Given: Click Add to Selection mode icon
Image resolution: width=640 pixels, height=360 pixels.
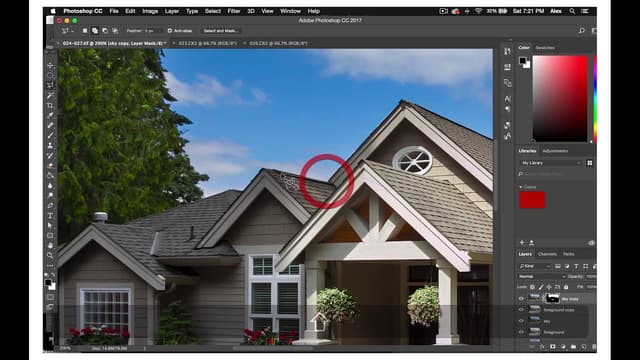Looking at the screenshot, I should [x=95, y=31].
